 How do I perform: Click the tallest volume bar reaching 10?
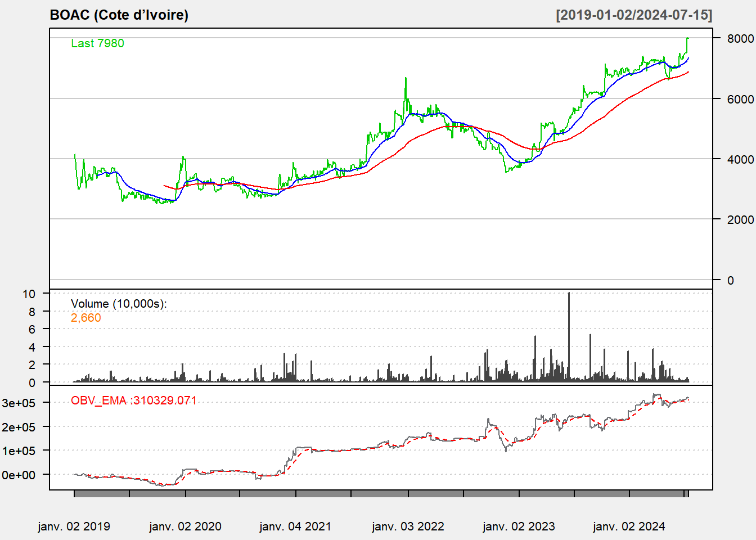(x=569, y=337)
